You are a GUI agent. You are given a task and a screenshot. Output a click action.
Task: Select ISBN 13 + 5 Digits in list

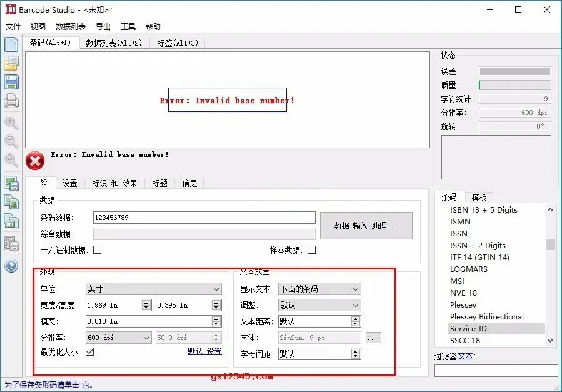click(483, 210)
